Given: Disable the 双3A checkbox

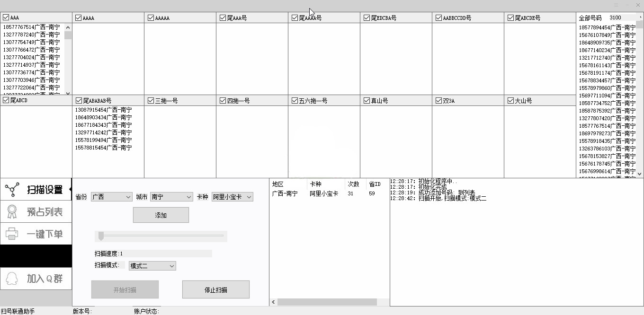Looking at the screenshot, I should (x=438, y=100).
